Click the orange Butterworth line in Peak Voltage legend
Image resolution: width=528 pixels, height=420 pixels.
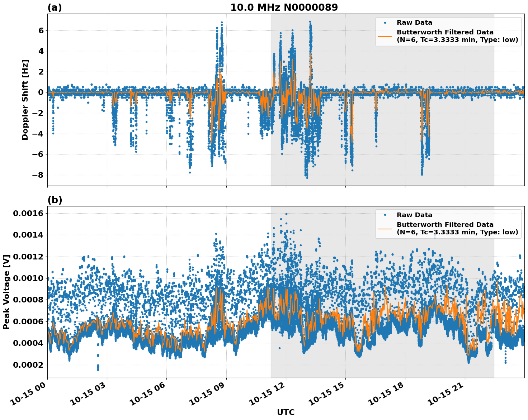385,229
